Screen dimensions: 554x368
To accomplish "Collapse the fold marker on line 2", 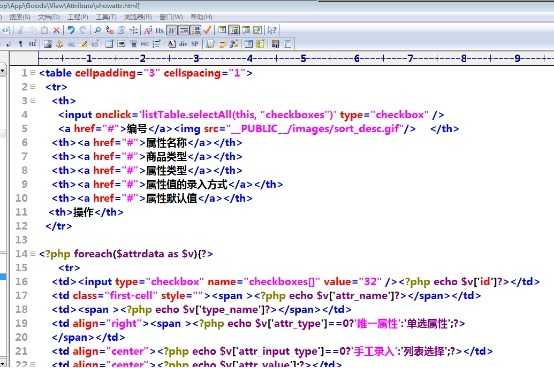I will point(33,87).
